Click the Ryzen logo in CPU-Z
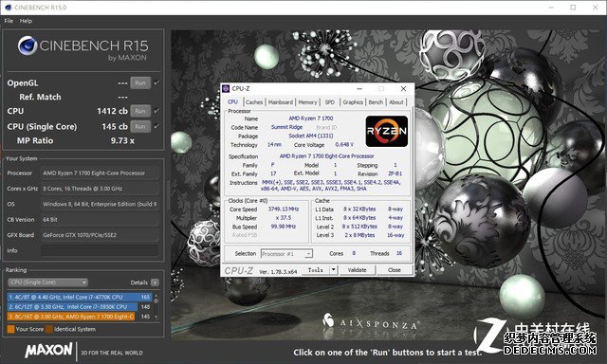Image resolution: width=607 pixels, height=364 pixels. pos(387,131)
